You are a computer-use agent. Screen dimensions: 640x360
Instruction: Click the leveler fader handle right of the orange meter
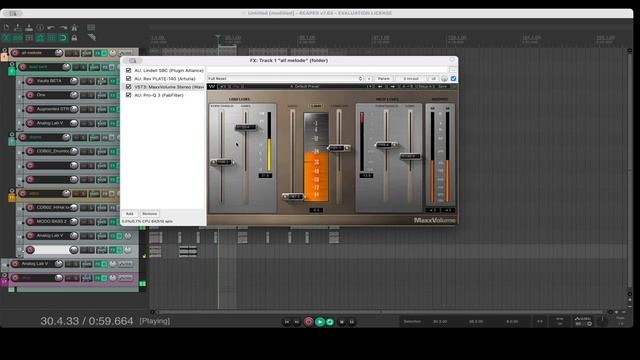(x=339, y=148)
